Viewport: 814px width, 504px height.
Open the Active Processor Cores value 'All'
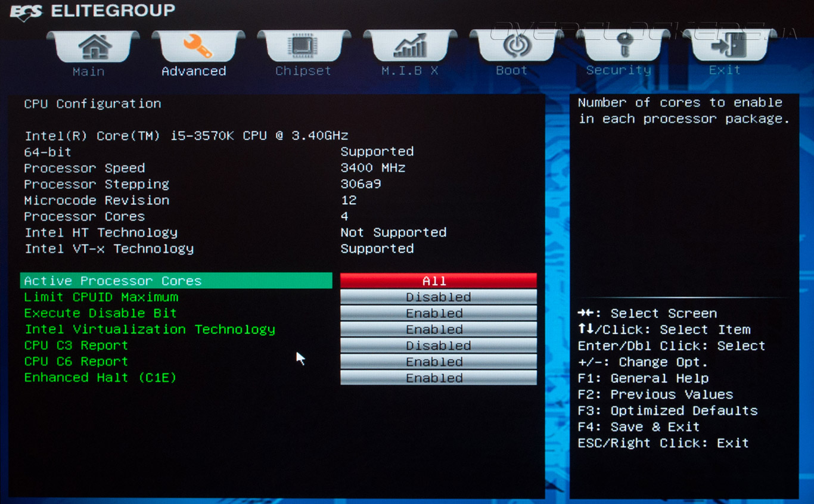tap(439, 281)
